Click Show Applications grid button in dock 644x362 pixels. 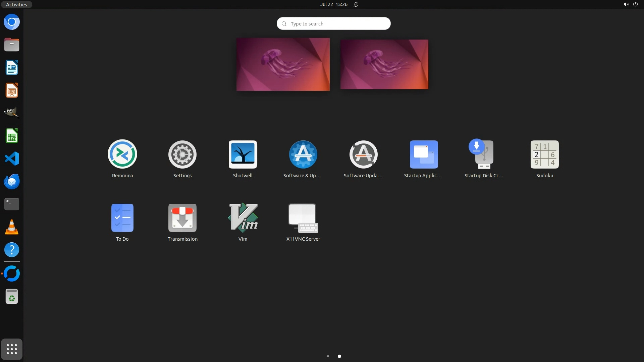coord(12,349)
